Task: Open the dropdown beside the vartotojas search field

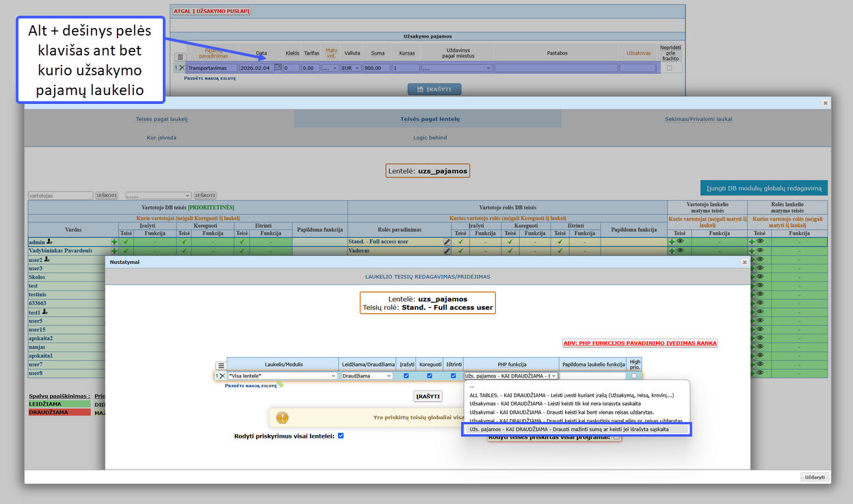Action: pyautogui.click(x=159, y=196)
